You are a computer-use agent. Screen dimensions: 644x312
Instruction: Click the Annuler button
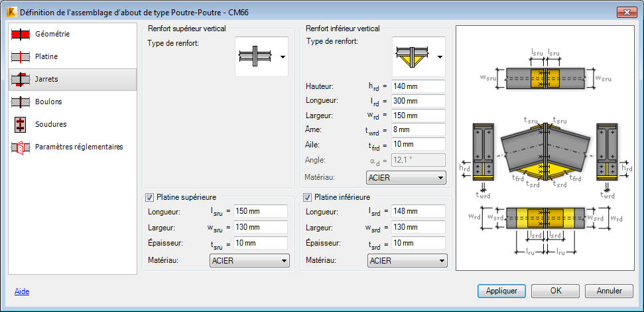pos(609,291)
